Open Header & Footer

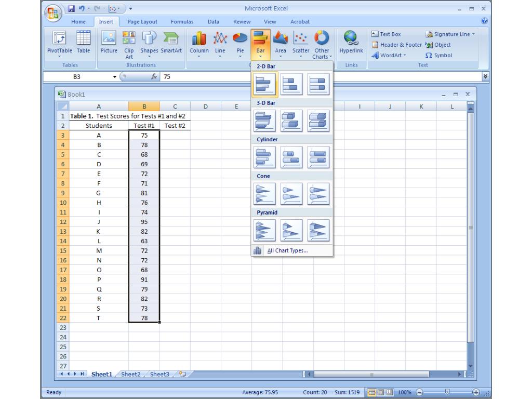pyautogui.click(x=396, y=45)
